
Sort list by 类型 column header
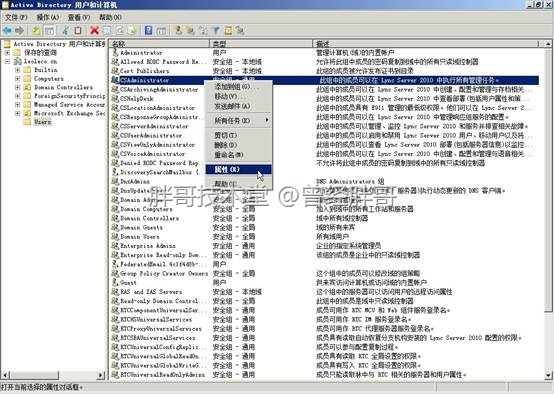coord(261,44)
